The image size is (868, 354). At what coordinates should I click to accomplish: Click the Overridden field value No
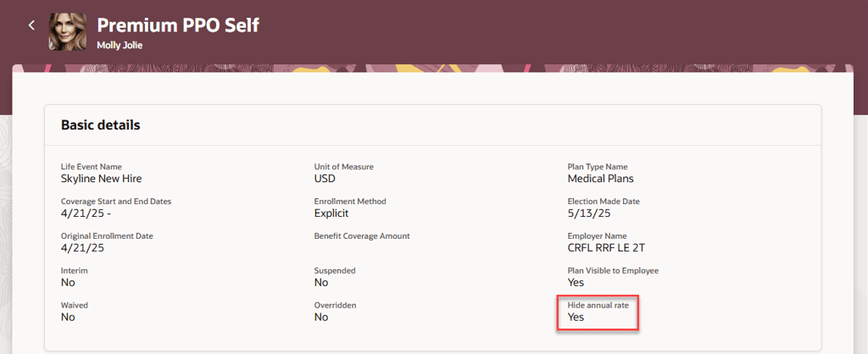(321, 317)
